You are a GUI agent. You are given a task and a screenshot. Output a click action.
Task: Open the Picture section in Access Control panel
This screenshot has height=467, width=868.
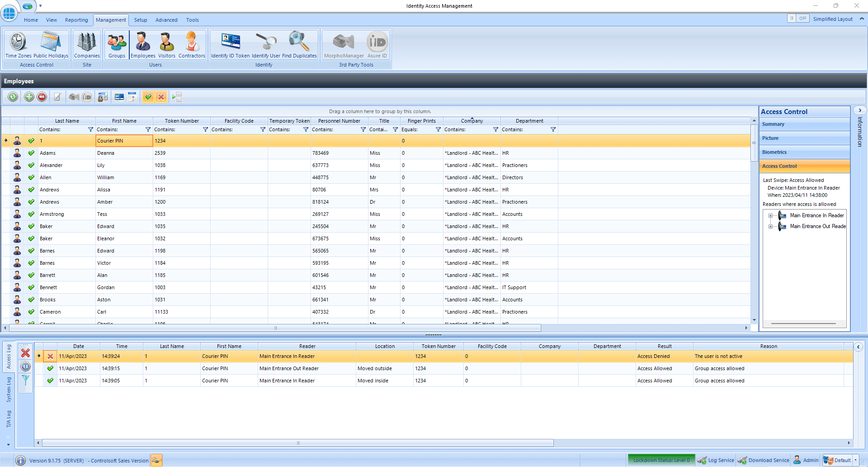(804, 138)
